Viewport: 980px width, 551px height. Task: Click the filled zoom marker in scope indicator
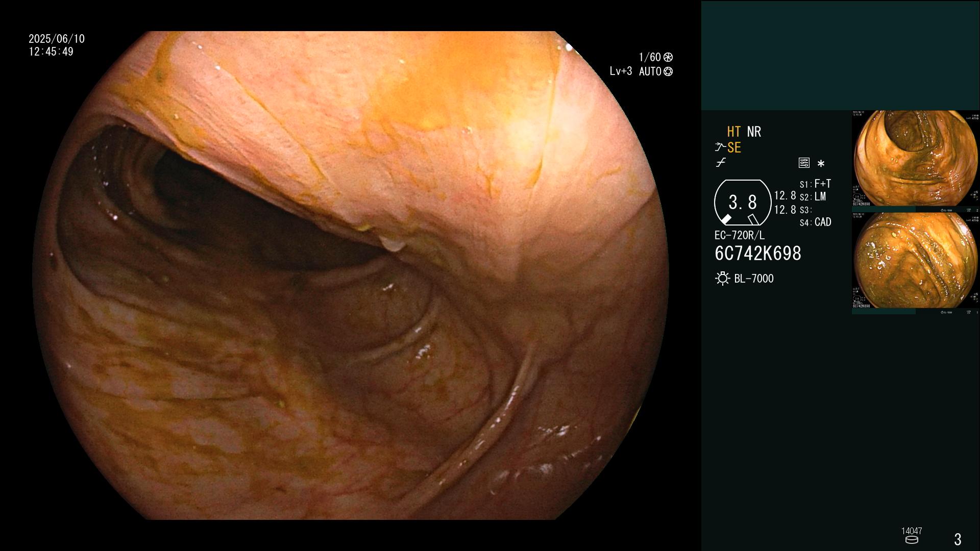click(725, 219)
